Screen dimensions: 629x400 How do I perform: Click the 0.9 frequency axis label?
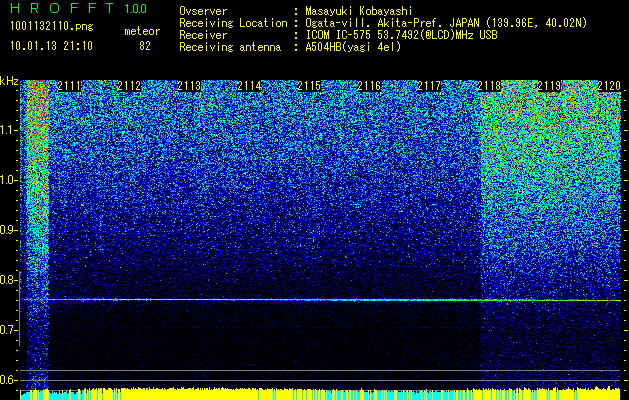click(9, 230)
